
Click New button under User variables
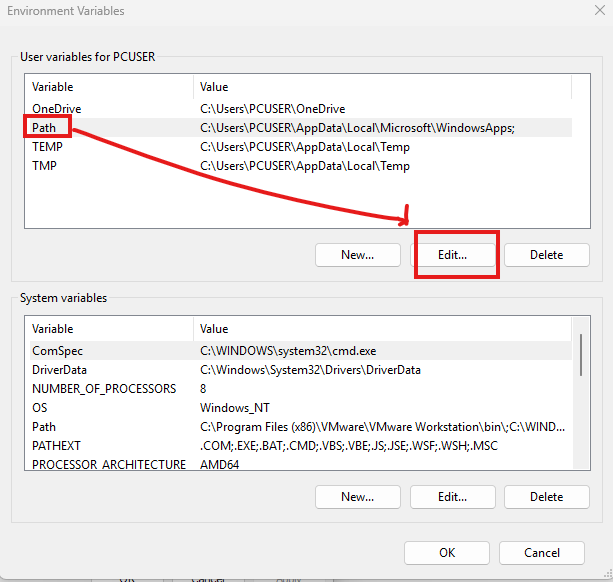[x=357, y=255]
